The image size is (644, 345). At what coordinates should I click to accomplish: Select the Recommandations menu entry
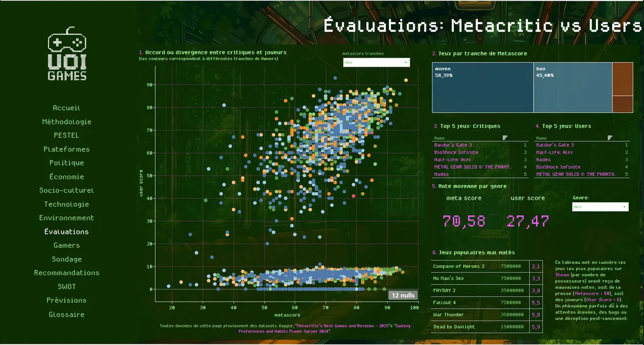[x=67, y=273]
